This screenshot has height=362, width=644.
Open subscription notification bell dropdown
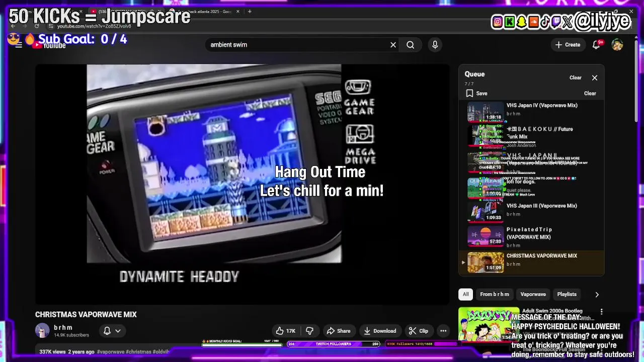(x=112, y=331)
